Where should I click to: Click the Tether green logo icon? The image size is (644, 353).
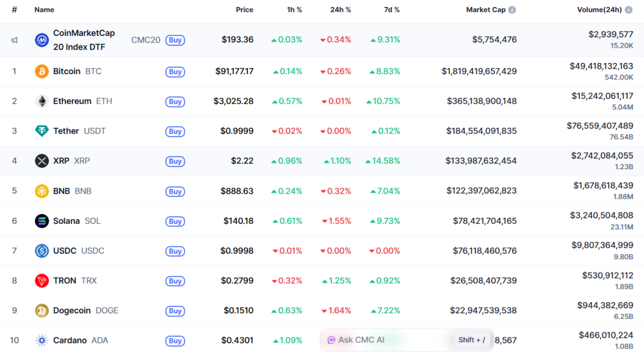pos(42,131)
